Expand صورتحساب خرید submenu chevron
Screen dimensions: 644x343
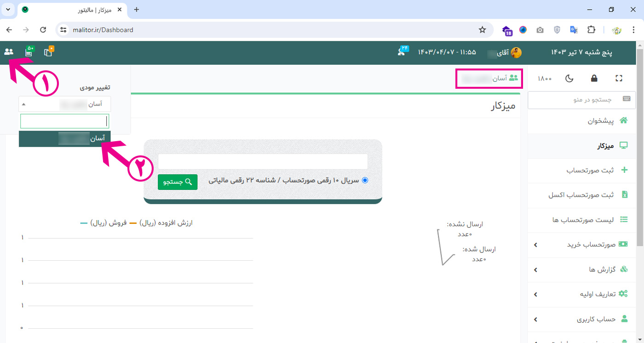[535, 245]
